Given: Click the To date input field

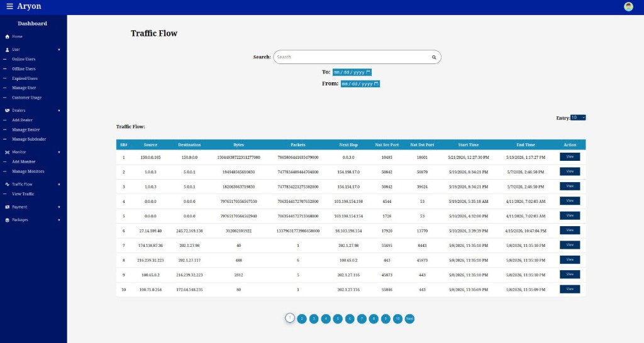Looking at the screenshot, I should [x=352, y=72].
